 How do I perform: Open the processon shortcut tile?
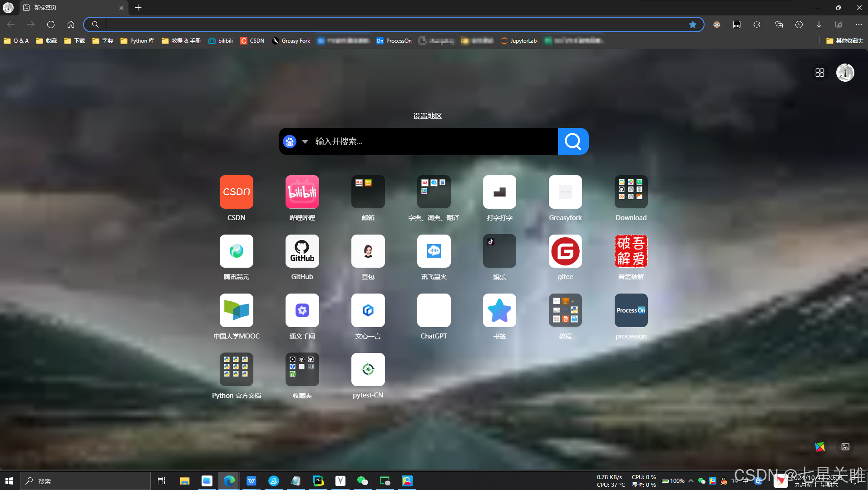tap(631, 310)
